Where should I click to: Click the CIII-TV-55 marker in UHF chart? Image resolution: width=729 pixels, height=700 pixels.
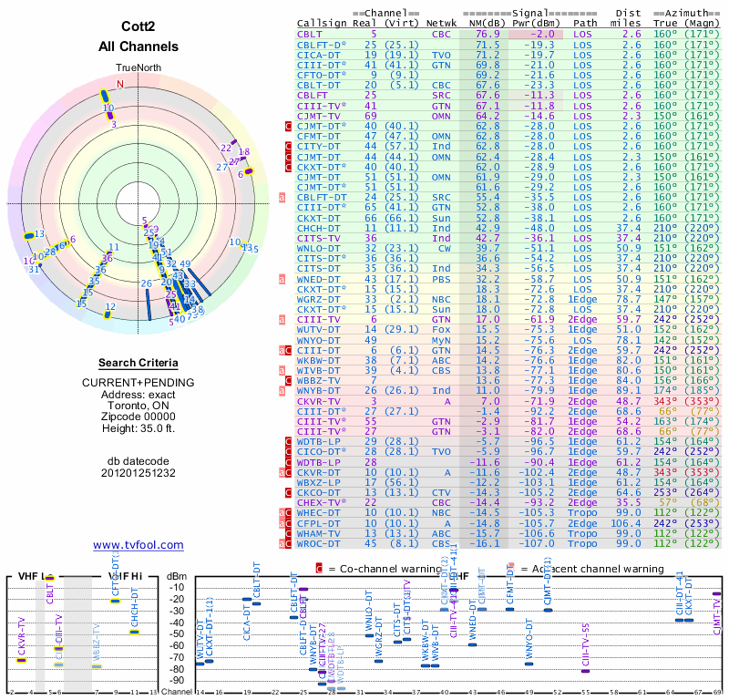point(586,671)
